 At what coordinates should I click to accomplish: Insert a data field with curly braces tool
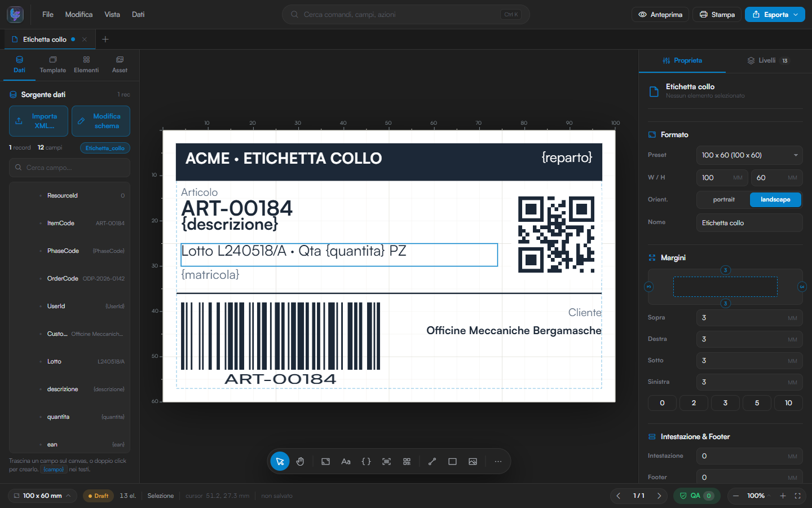(366, 461)
